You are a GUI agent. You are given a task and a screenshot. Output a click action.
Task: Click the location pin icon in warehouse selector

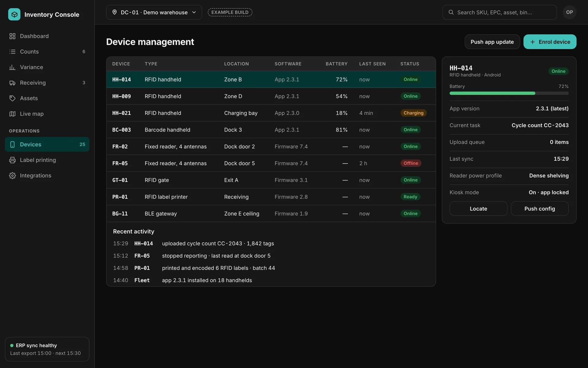115,12
